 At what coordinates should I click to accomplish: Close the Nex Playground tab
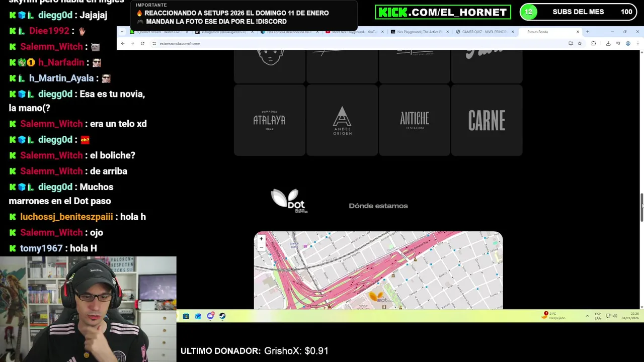(447, 32)
